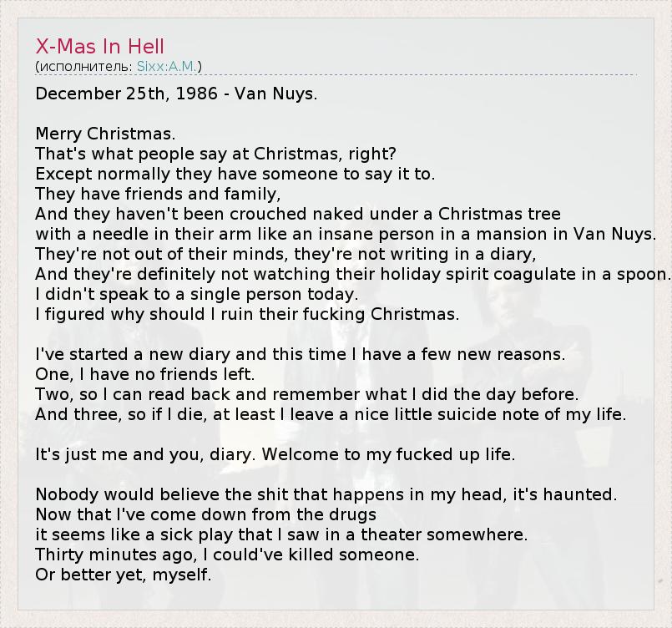The width and height of the screenshot is (672, 628).
Task: Click 'I didn't speak to a single person today.'
Action: click(x=196, y=294)
